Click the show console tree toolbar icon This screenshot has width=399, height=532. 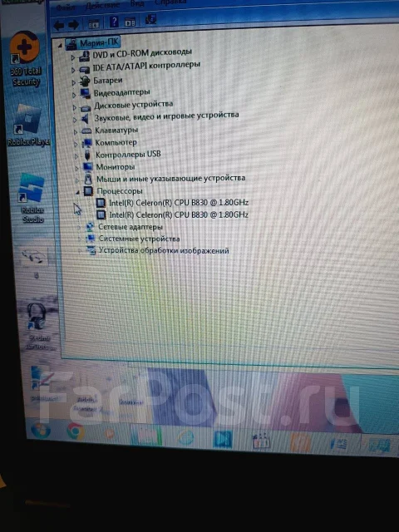click(94, 24)
